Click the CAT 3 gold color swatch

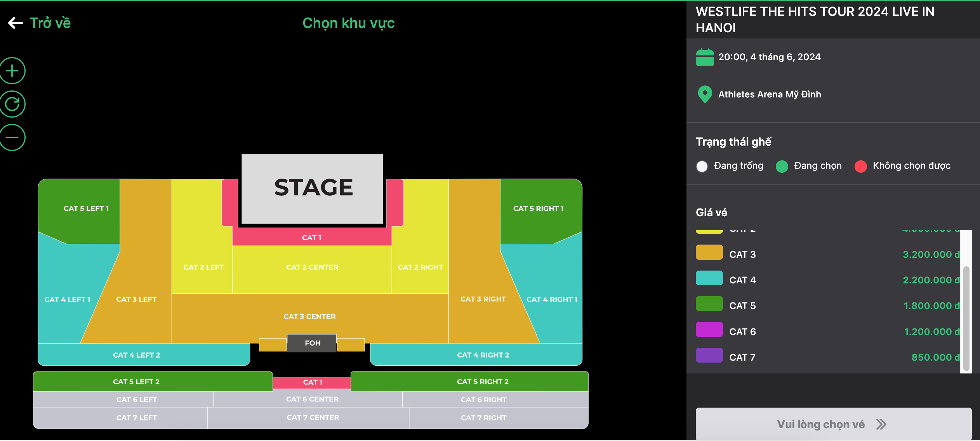pyautogui.click(x=709, y=252)
